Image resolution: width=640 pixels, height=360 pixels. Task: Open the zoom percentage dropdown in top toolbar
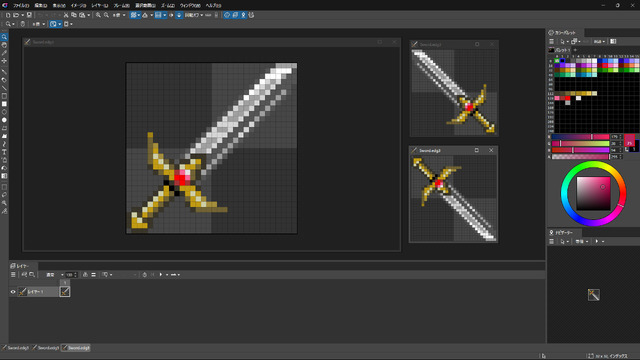tap(119, 15)
